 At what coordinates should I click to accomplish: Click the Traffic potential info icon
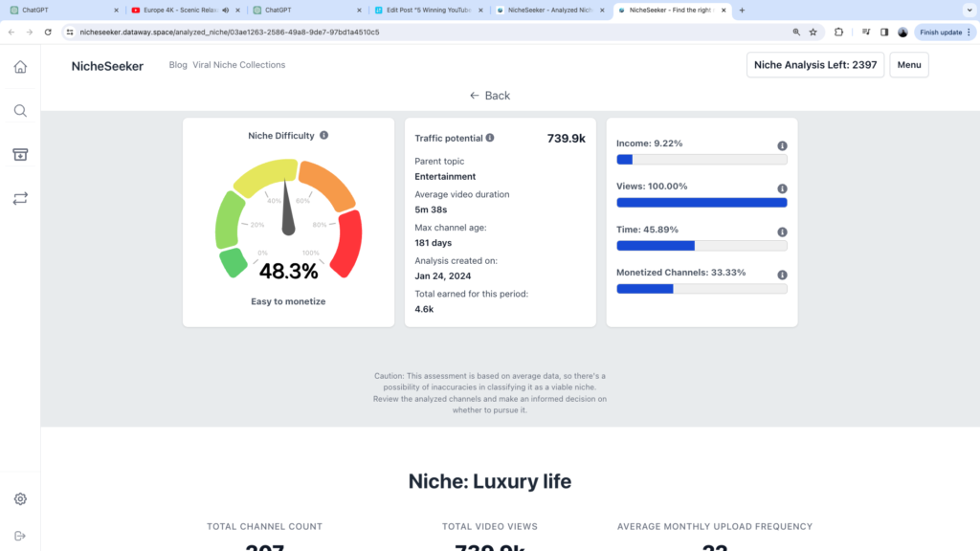pyautogui.click(x=489, y=137)
